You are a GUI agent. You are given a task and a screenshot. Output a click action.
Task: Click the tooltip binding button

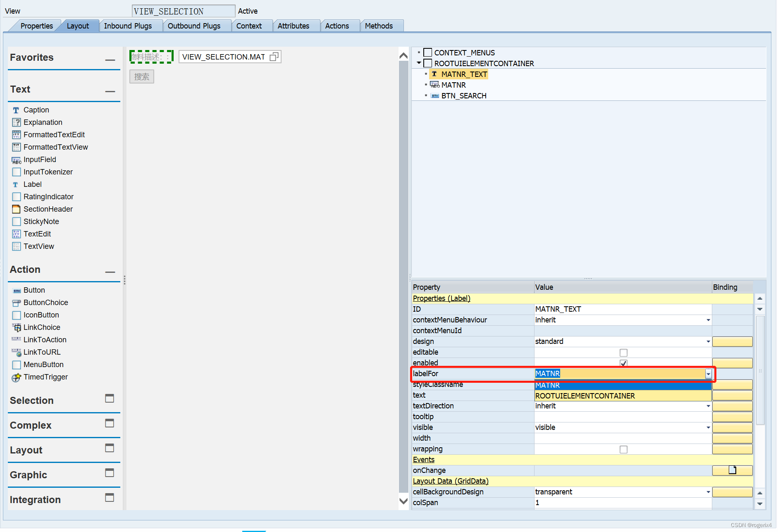pos(732,417)
